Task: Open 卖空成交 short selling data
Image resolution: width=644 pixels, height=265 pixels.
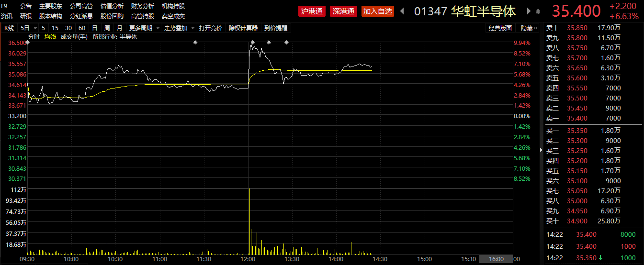Action: (173, 16)
